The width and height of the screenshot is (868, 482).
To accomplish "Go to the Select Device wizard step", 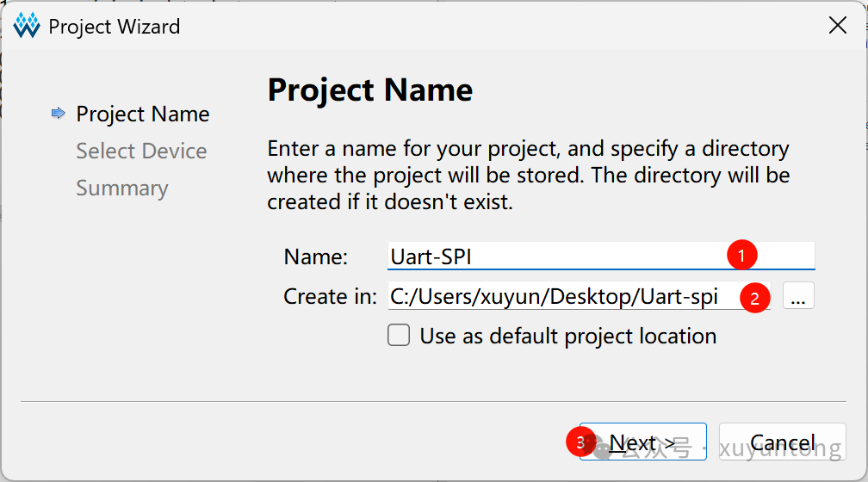I will (x=142, y=151).
